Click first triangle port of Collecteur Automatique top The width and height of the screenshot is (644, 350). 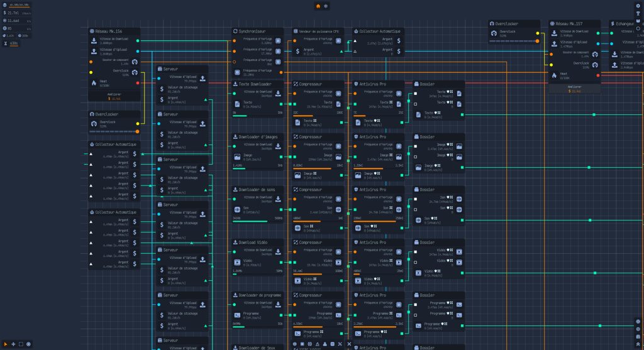point(355,40)
